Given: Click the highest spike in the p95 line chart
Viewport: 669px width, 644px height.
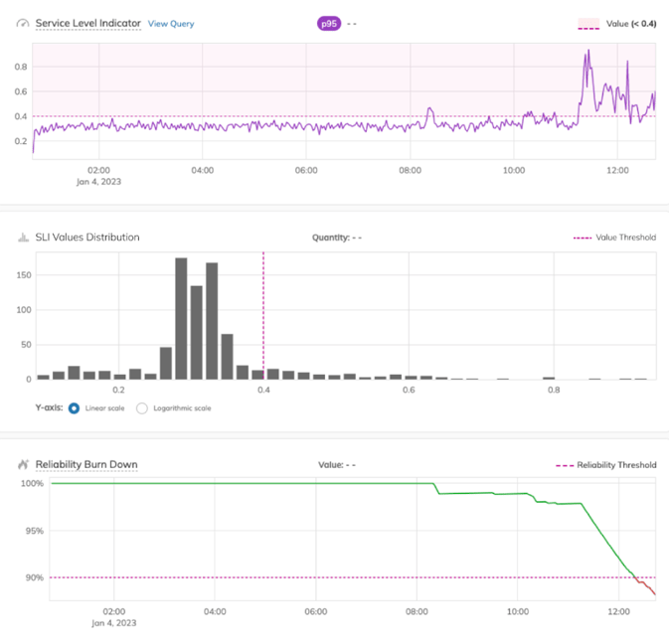Looking at the screenshot, I should tap(587, 52).
